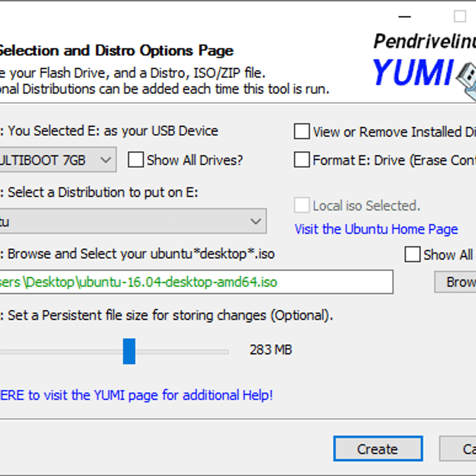Minimize the YUMI window
Screen dimensions: 476x476
[405, 17]
